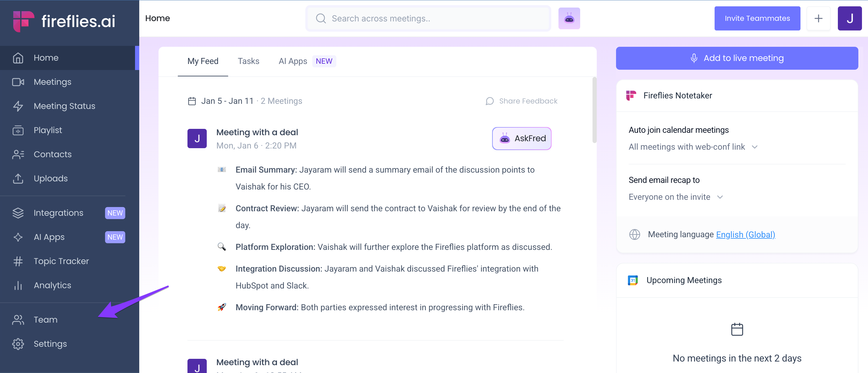Open the Meetings sidebar item

(x=69, y=82)
